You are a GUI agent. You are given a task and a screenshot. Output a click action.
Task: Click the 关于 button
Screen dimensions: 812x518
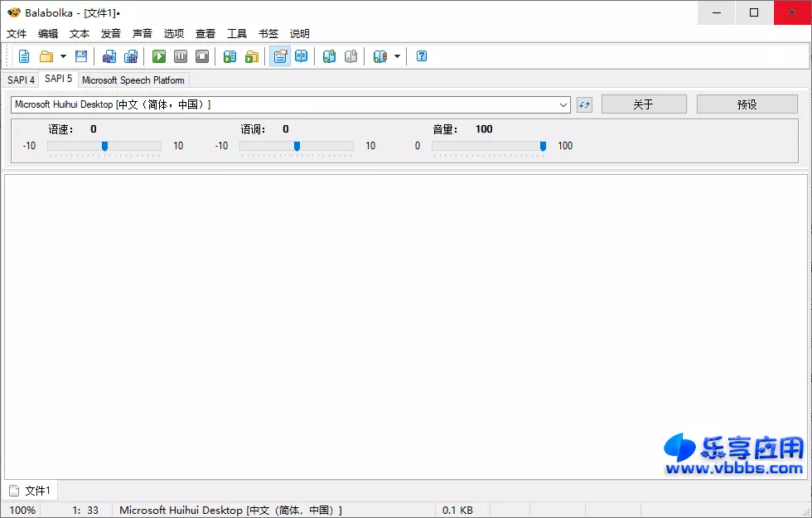[643, 104]
